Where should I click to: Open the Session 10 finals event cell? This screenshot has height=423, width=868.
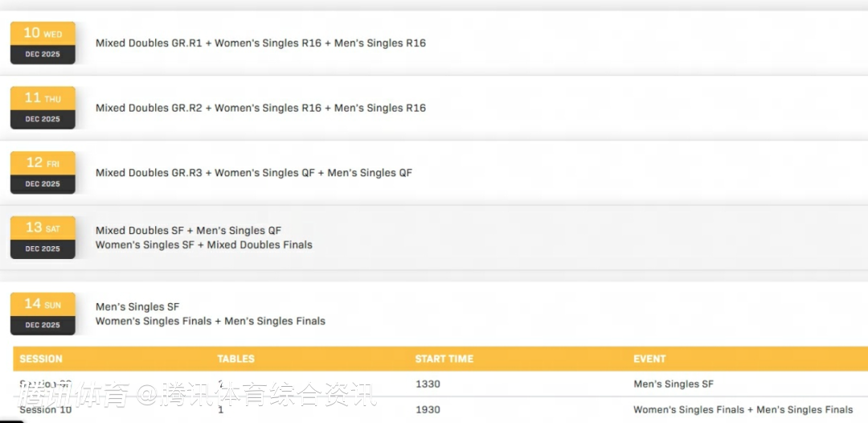pos(743,410)
